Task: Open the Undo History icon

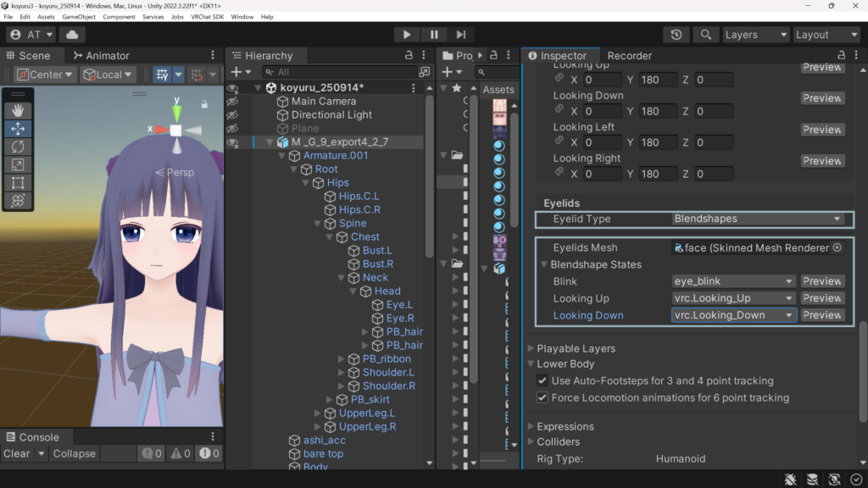Action: (x=676, y=35)
